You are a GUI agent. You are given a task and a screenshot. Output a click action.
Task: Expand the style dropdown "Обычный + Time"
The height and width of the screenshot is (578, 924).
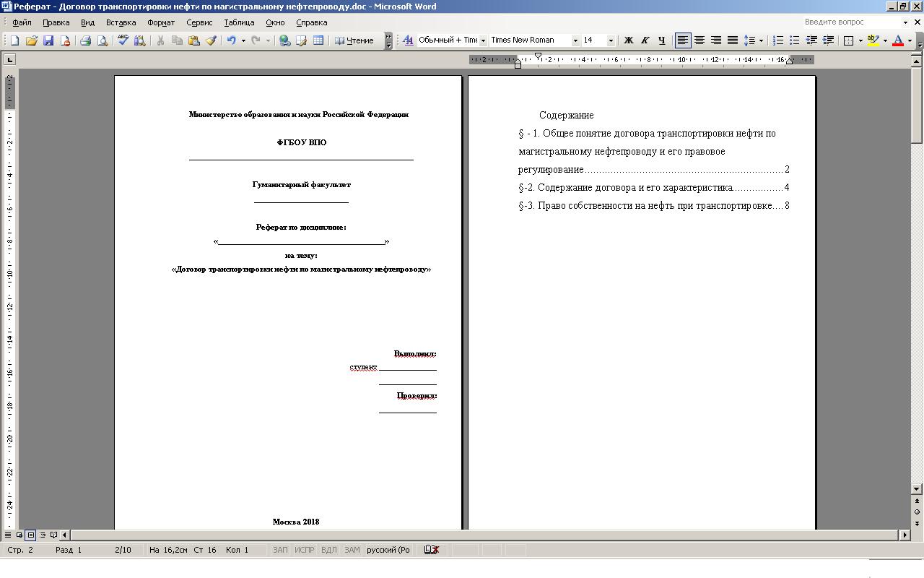click(x=483, y=40)
